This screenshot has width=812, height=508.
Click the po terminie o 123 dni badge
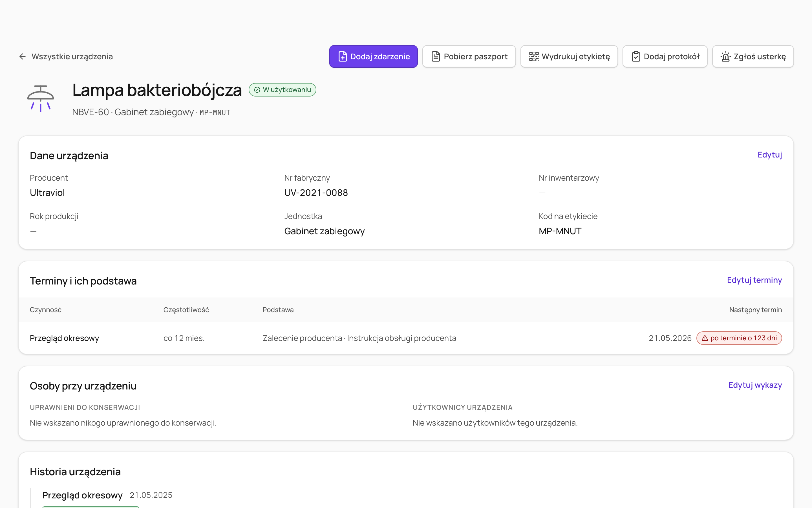(739, 338)
